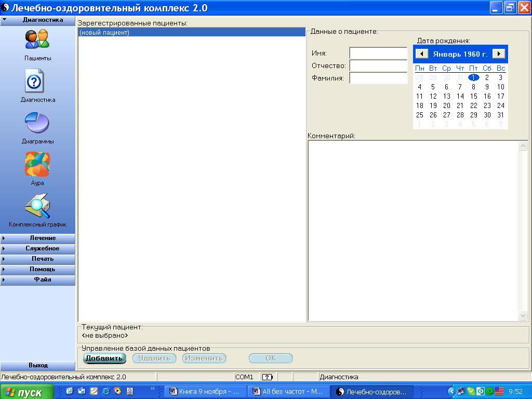Open the Пациенты (Patients) icon
Viewport: 532px width, 399px height.
click(37, 40)
